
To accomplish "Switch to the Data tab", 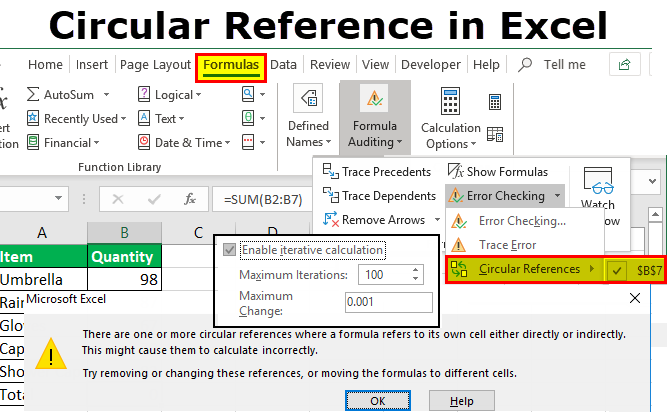I will tap(283, 65).
